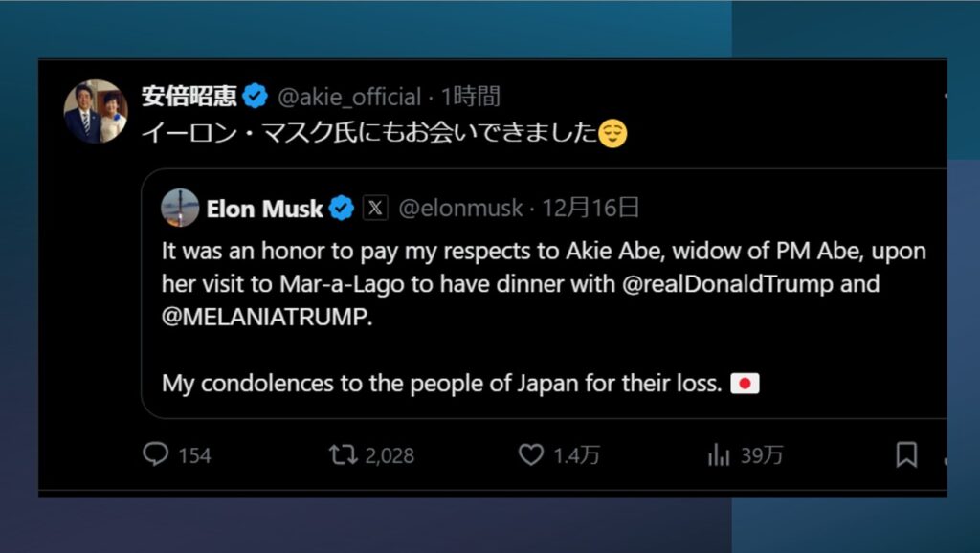Like the tweet using the heart icon
The height and width of the screenshot is (553, 980).
pyautogui.click(x=532, y=455)
